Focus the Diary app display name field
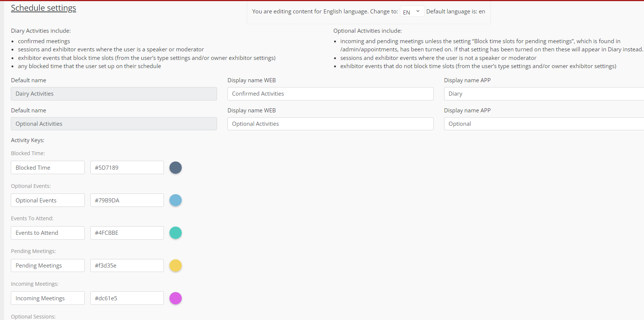 coord(543,94)
